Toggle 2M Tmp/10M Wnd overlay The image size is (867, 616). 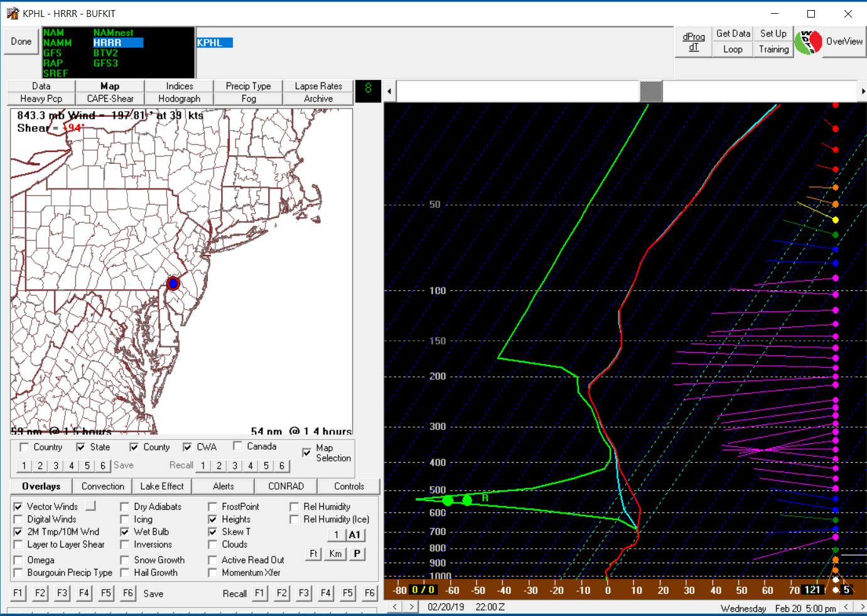(18, 532)
